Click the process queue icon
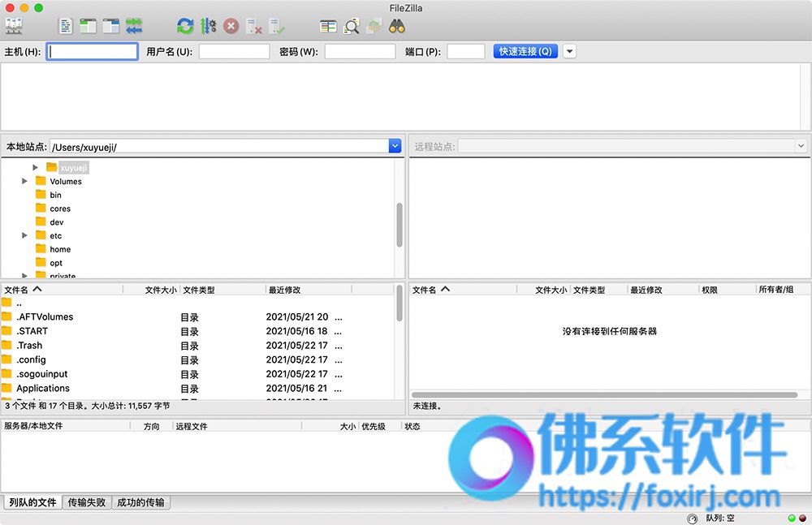 208,26
